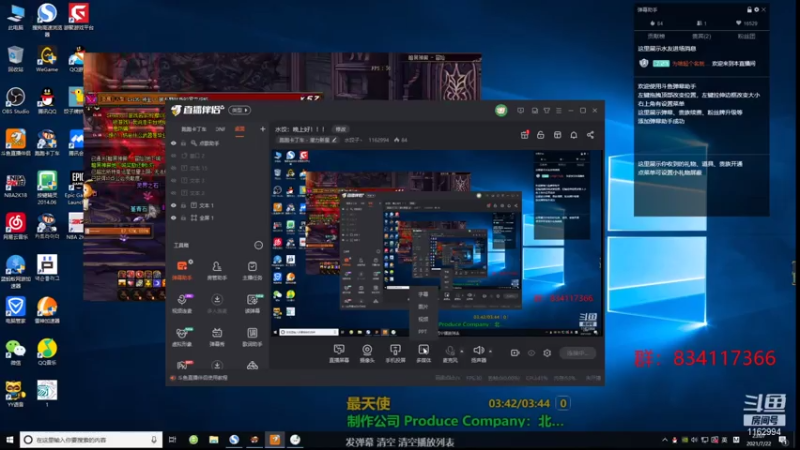Open the 虚拟形象 tool

(x=182, y=337)
